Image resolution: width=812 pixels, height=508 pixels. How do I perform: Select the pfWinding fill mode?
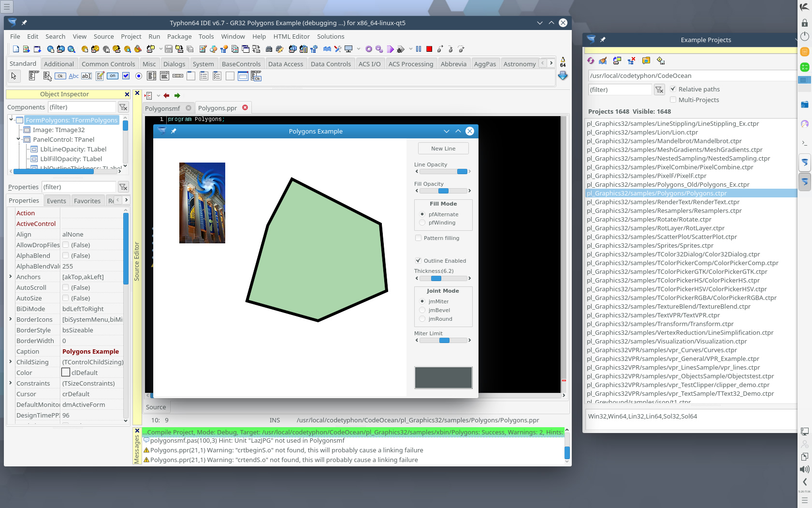(422, 223)
